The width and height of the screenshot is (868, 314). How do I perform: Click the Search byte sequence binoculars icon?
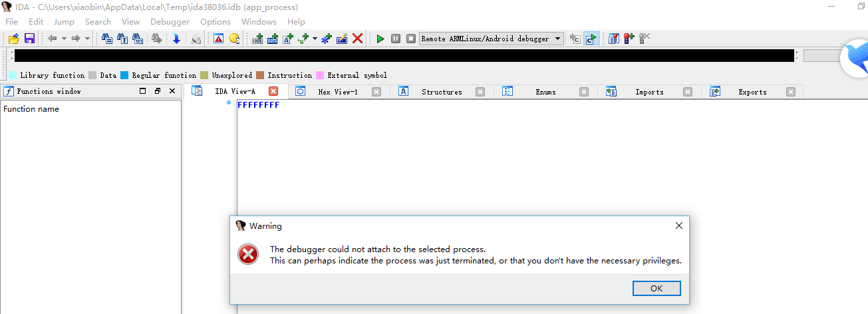coord(138,39)
